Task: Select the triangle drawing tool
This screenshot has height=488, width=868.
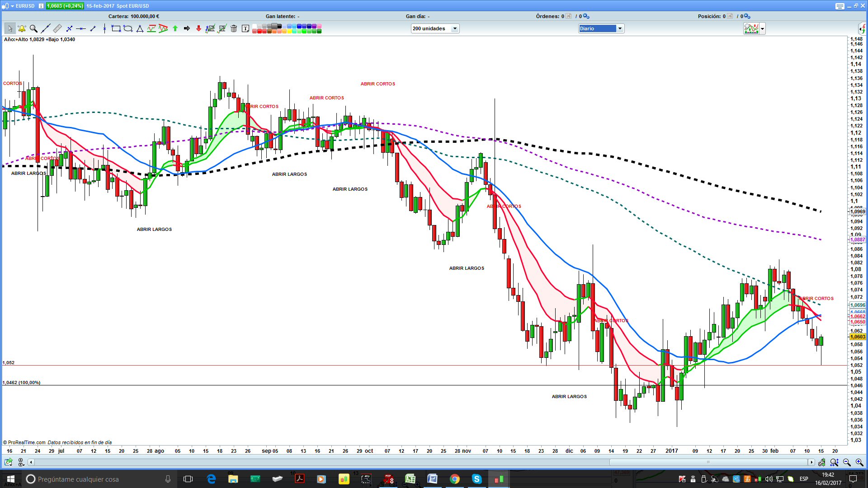Action: coord(140,28)
